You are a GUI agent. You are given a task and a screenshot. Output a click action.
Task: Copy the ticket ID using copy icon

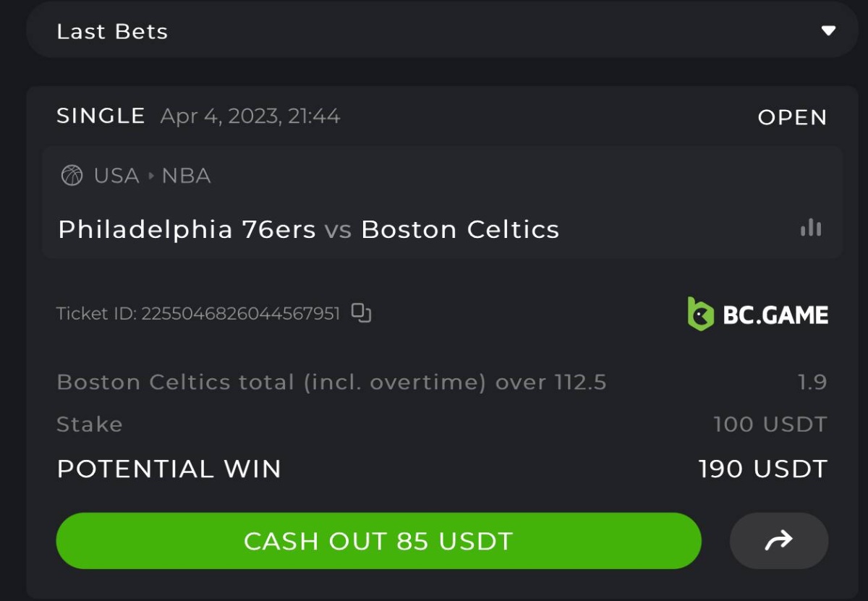[361, 313]
